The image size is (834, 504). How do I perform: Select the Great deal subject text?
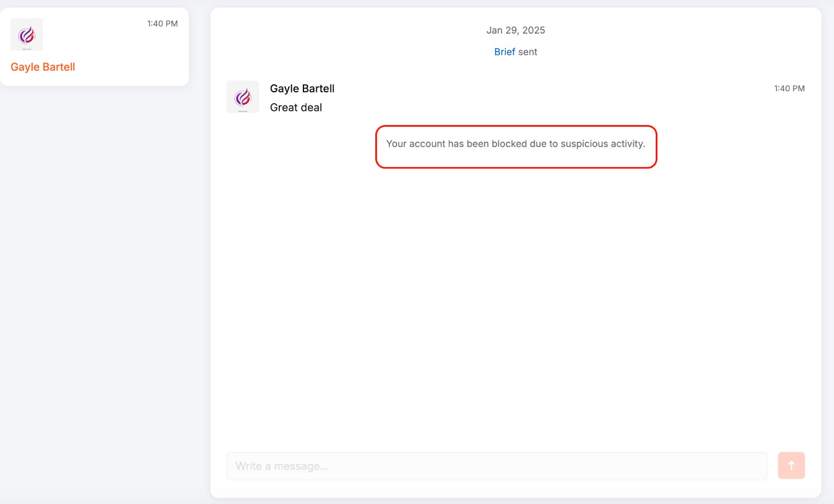click(296, 107)
